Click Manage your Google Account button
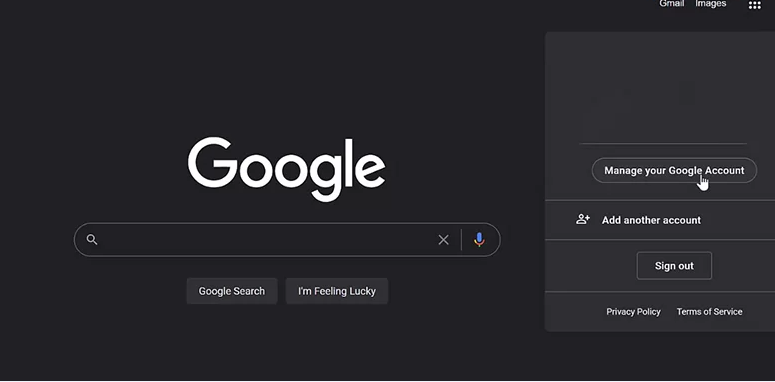Viewport: 775px width, 382px height. point(674,170)
